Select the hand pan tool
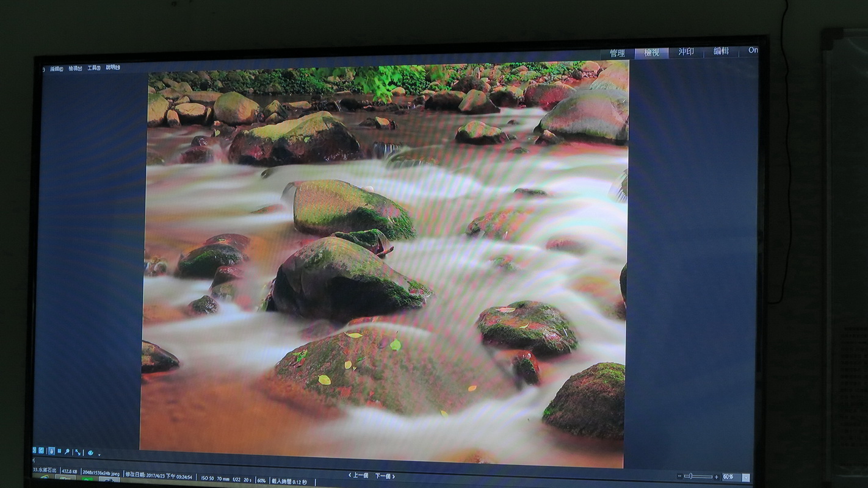 click(x=51, y=451)
